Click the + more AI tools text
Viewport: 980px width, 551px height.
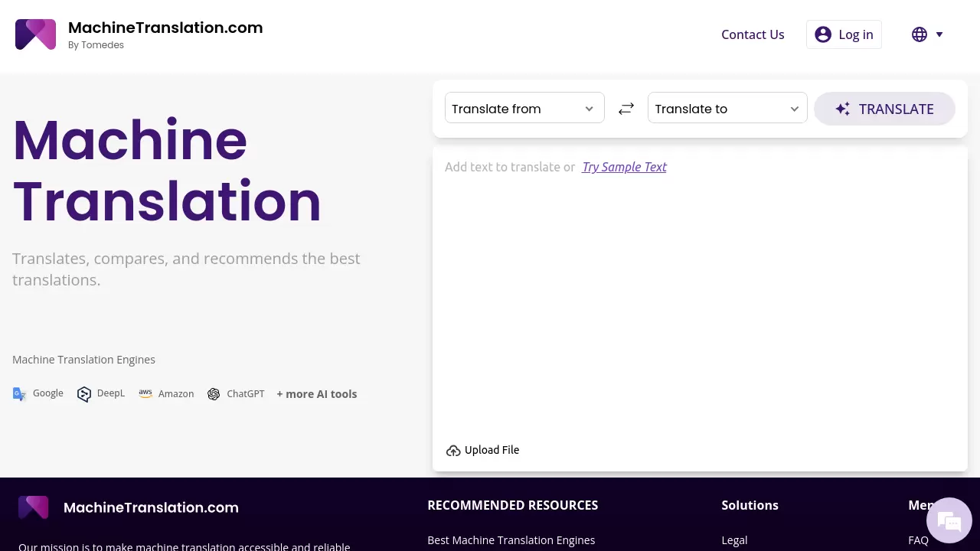317,394
